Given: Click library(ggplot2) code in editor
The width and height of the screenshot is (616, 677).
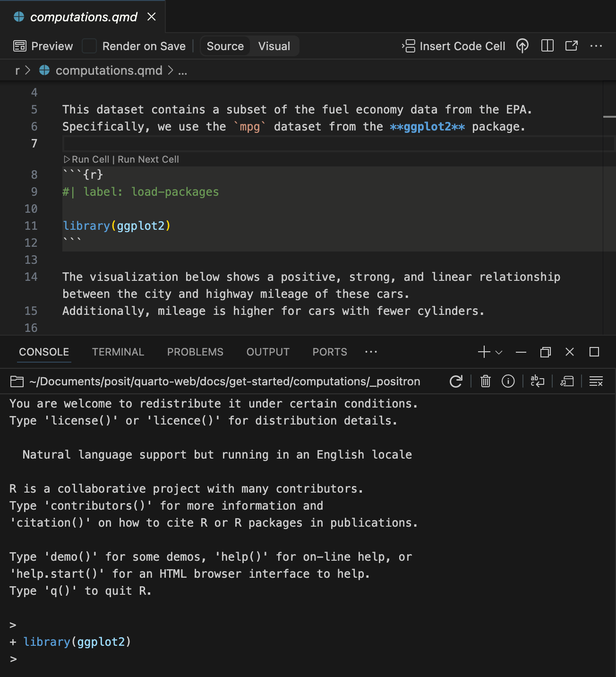Looking at the screenshot, I should coord(117,226).
